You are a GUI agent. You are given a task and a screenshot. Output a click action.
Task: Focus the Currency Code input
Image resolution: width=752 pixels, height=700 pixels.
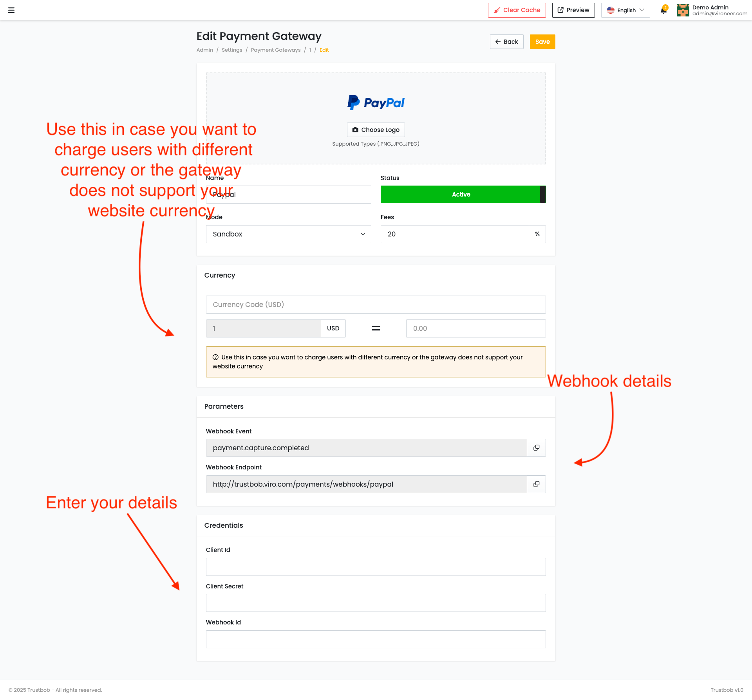376,305
